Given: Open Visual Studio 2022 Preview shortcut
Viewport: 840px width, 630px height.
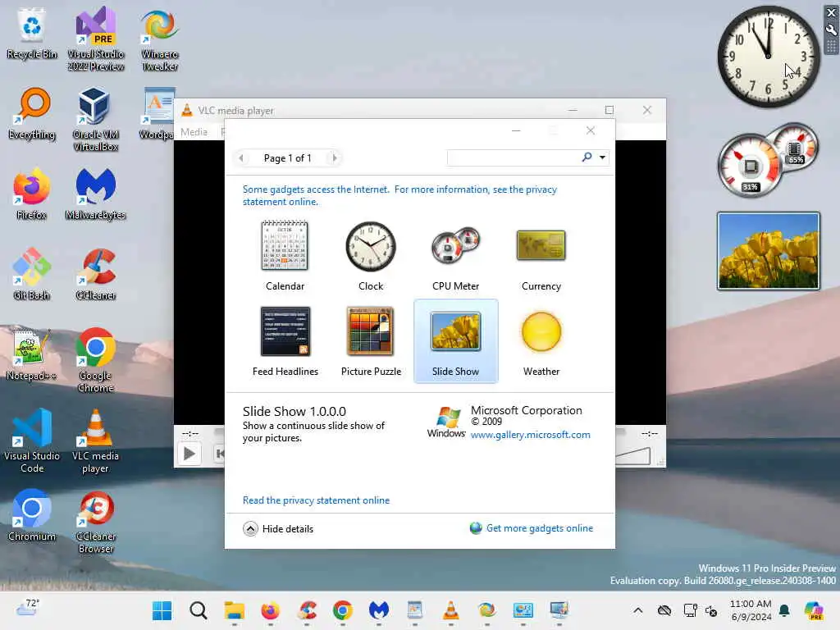Looking at the screenshot, I should (95, 39).
